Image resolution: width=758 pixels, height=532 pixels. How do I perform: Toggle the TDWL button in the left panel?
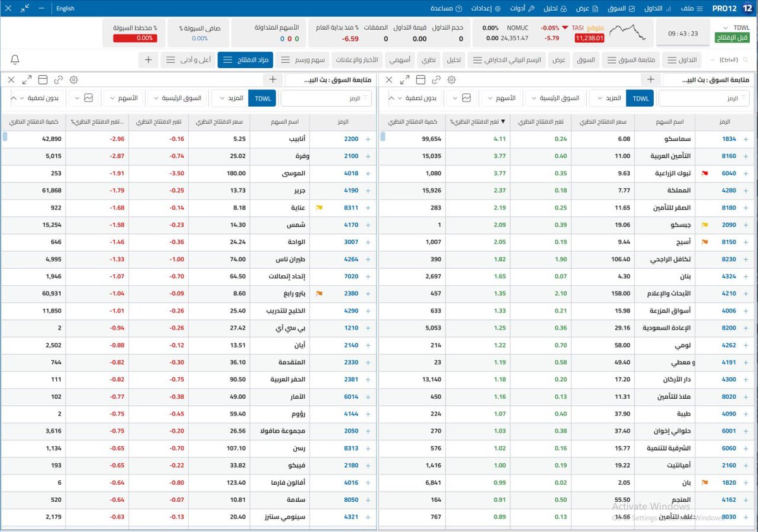coord(262,98)
